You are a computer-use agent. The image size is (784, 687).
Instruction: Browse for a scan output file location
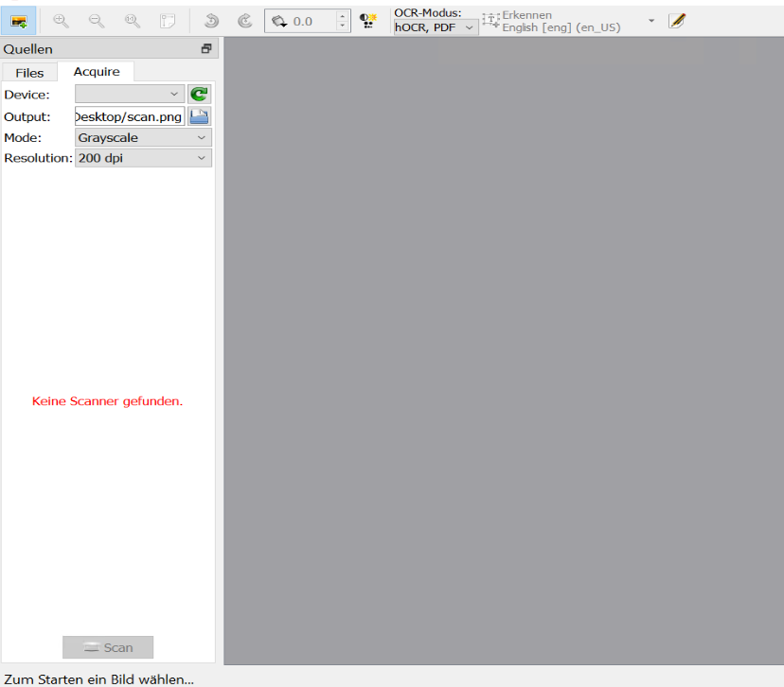click(x=199, y=116)
